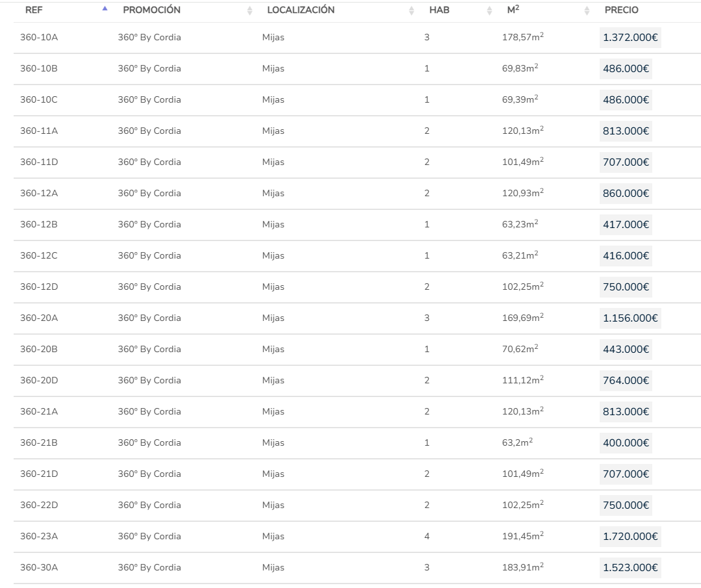
Task: Open the 360-22D unit row
Action: tap(39, 505)
